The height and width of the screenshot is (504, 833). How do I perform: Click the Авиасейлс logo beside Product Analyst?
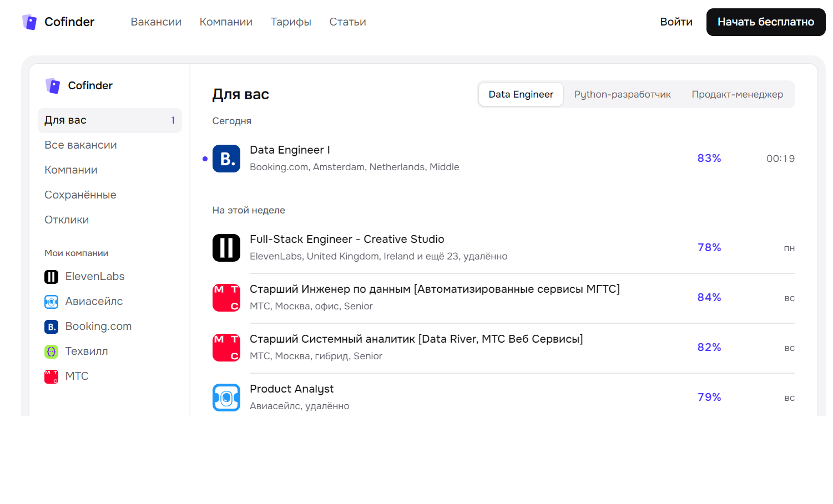[x=226, y=398]
